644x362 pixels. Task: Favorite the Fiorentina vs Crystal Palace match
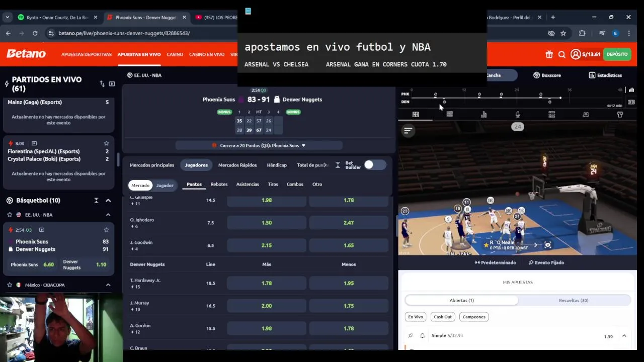106,143
